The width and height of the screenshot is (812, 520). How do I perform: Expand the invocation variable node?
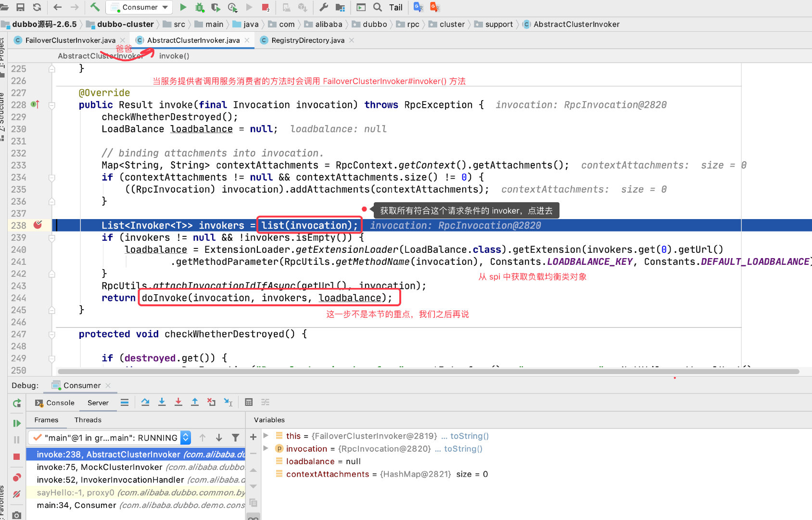[x=266, y=448]
